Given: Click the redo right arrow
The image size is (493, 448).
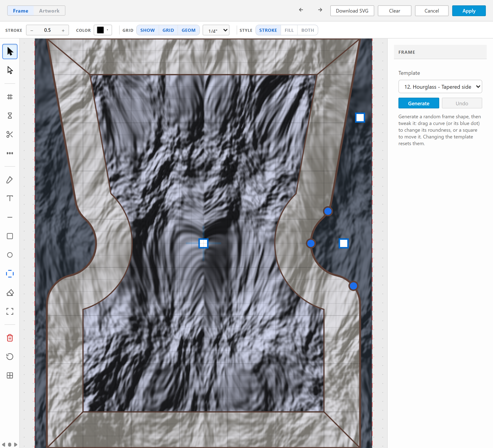Looking at the screenshot, I should tap(320, 10).
